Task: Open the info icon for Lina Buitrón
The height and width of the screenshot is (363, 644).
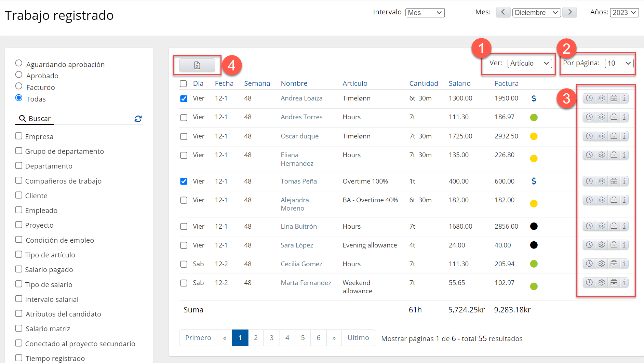Action: [624, 226]
